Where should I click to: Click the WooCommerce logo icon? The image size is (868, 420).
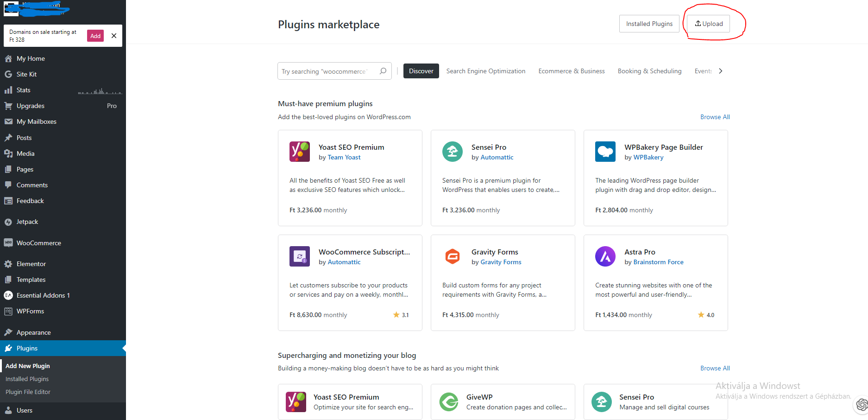(x=8, y=243)
